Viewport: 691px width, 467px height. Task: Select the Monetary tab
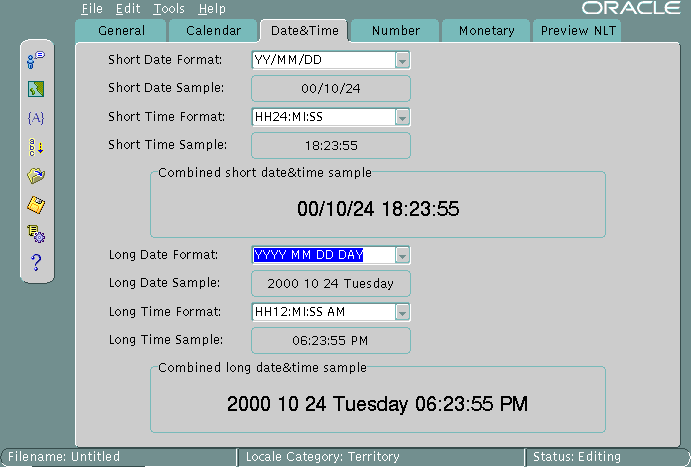click(x=486, y=31)
